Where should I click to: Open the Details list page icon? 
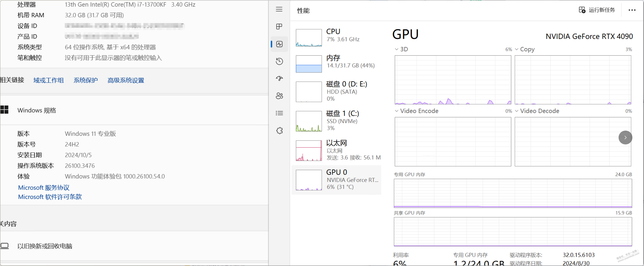tap(279, 113)
